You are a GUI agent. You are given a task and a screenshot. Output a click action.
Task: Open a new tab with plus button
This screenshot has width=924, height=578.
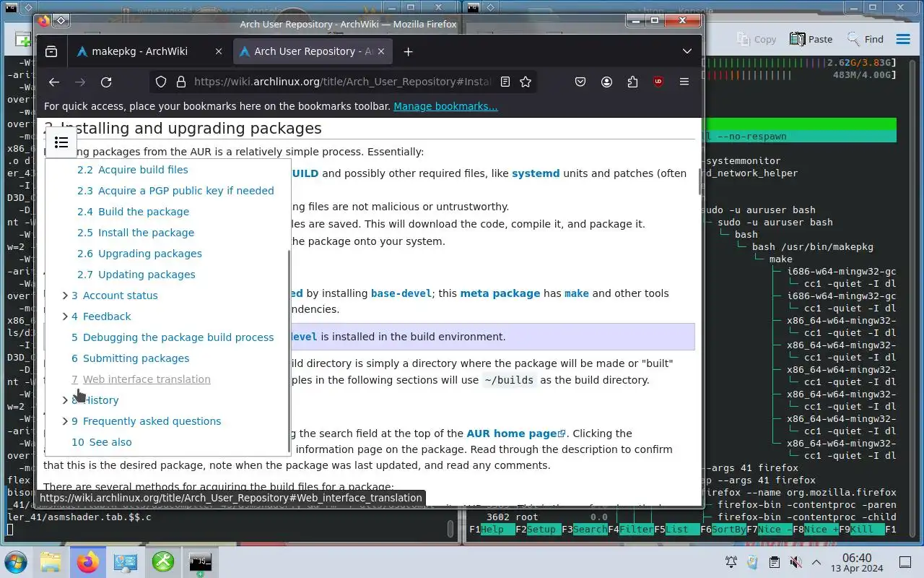click(x=408, y=51)
